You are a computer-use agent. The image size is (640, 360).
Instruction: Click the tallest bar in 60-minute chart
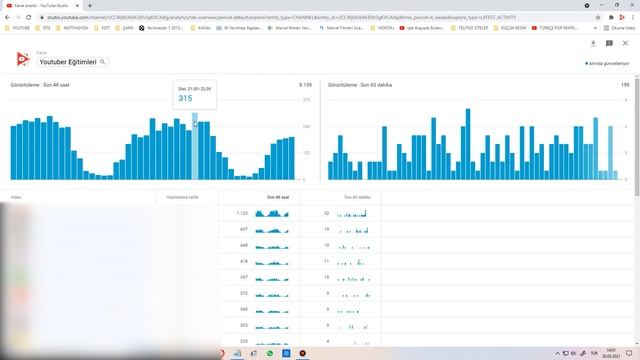468,144
